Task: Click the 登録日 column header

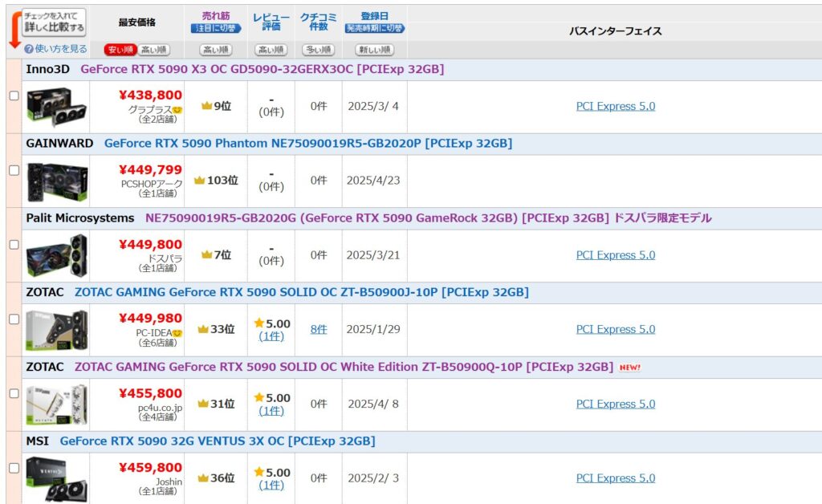Action: pyautogui.click(x=374, y=16)
